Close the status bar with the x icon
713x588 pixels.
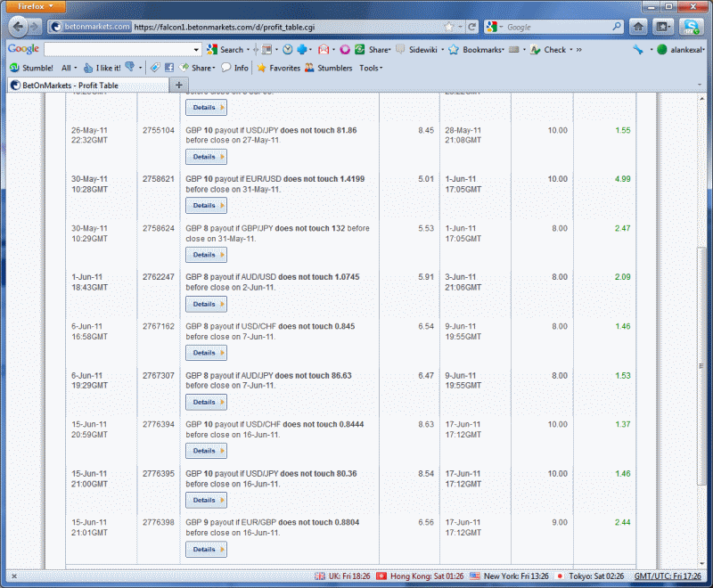[x=14, y=576]
